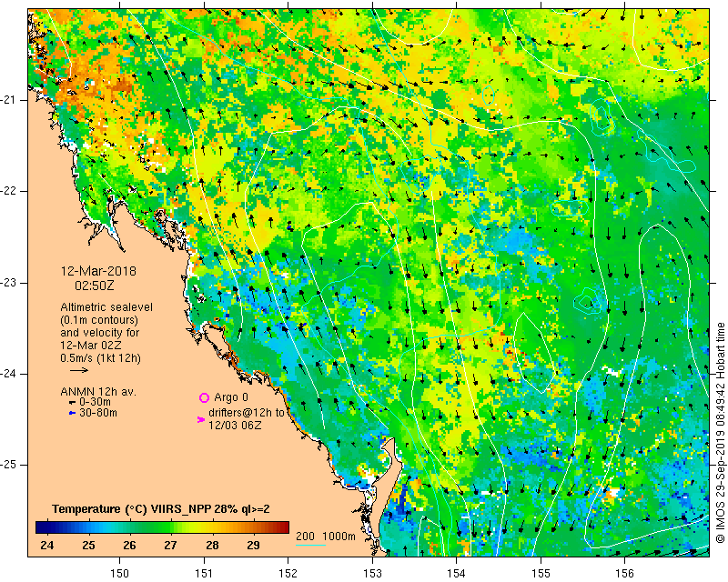Click the 0.5m/s reference velocity arrow
Viewport: 728px width, 582px height.
(79, 370)
